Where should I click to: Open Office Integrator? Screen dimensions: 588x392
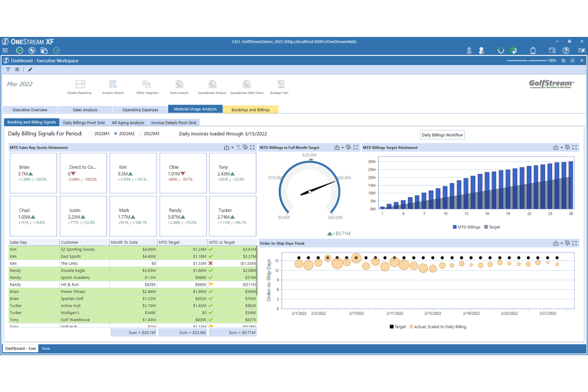(147, 87)
